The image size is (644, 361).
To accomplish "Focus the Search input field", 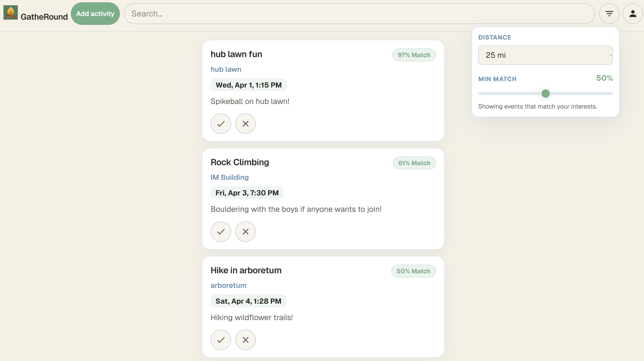I will coord(359,14).
